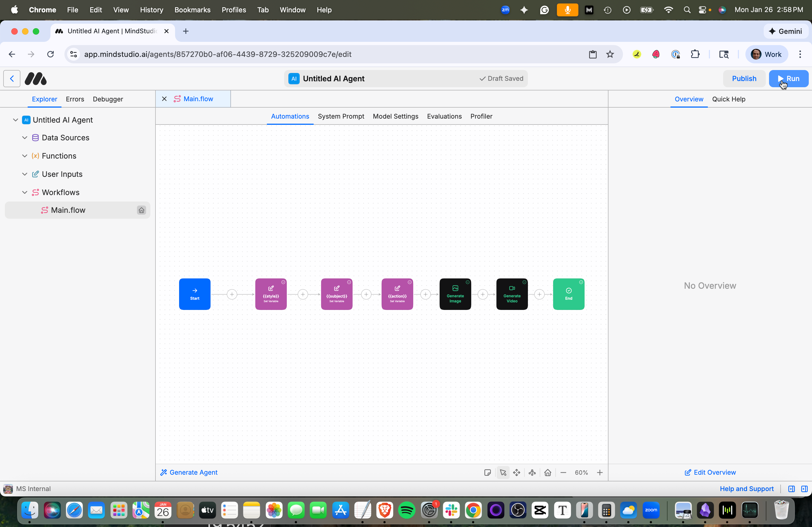
Task: Collapse the Workflows section
Action: tap(24, 192)
